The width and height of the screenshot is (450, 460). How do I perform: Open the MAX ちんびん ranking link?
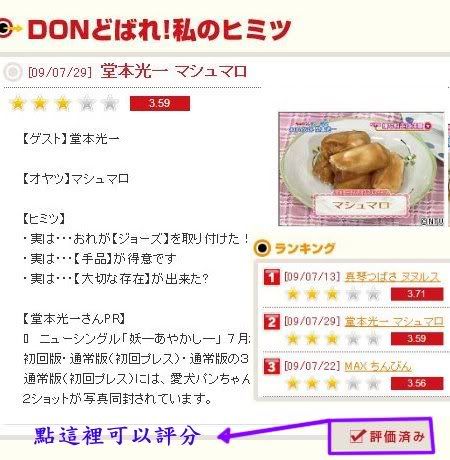(378, 366)
